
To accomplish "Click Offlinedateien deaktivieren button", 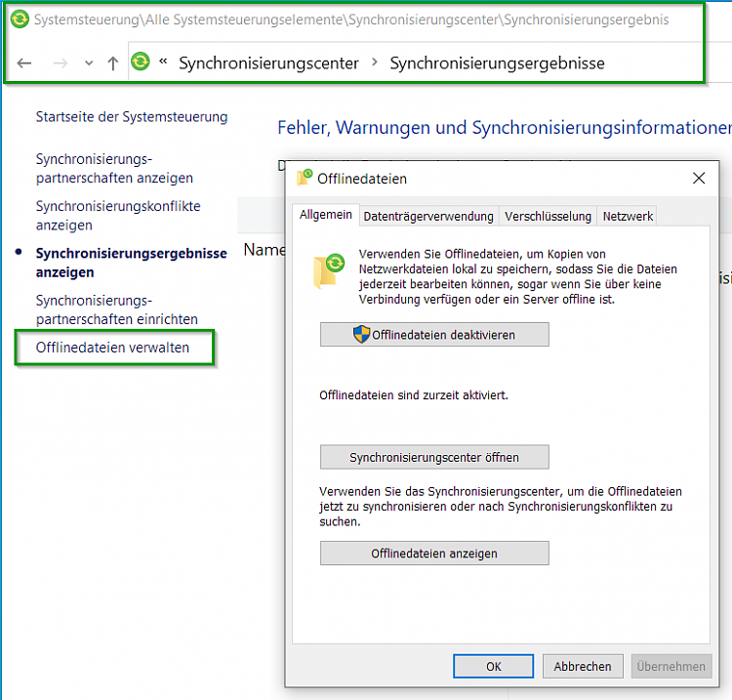I will (434, 334).
